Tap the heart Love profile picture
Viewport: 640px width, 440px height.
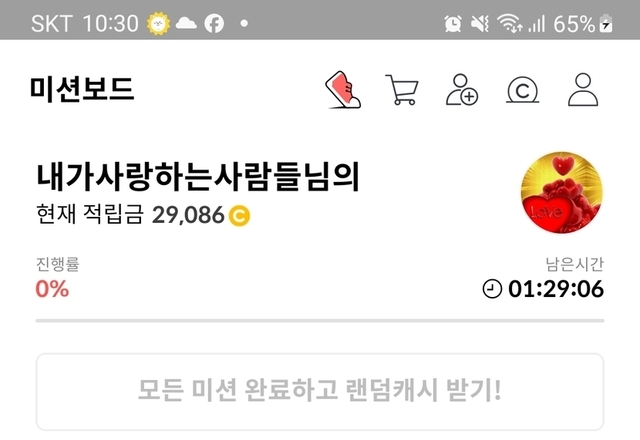562,192
